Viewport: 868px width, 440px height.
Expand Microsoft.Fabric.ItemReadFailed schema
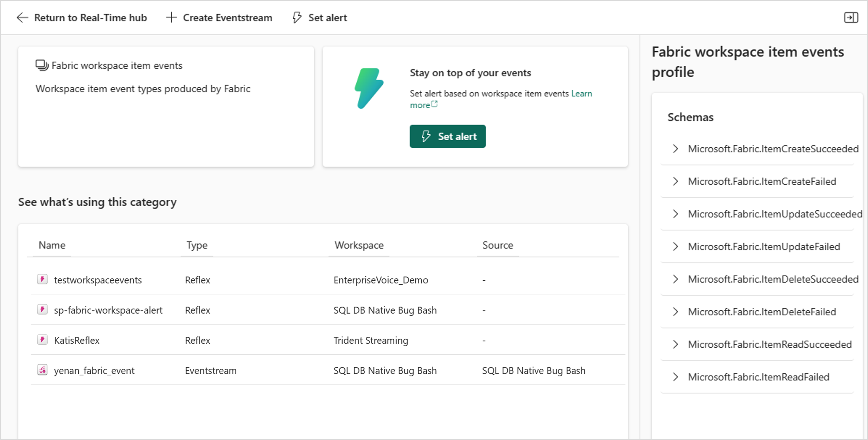pos(675,377)
